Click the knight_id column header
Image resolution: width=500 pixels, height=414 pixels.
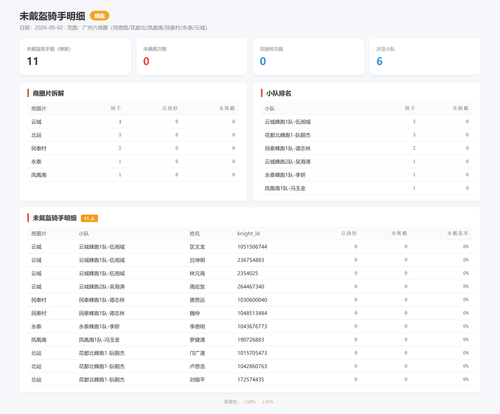[x=248, y=233]
